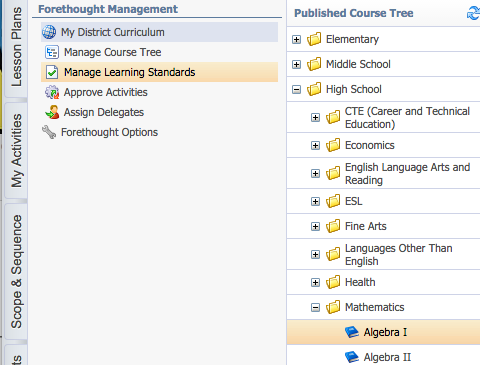Open Manage Learning Standards

pyautogui.click(x=159, y=72)
